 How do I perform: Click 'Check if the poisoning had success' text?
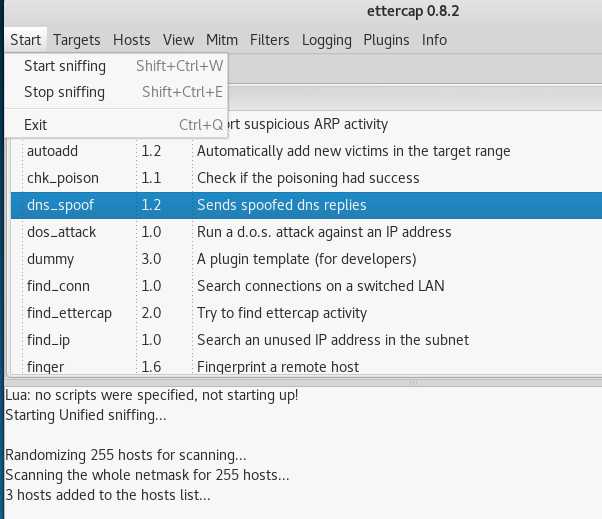coord(308,178)
